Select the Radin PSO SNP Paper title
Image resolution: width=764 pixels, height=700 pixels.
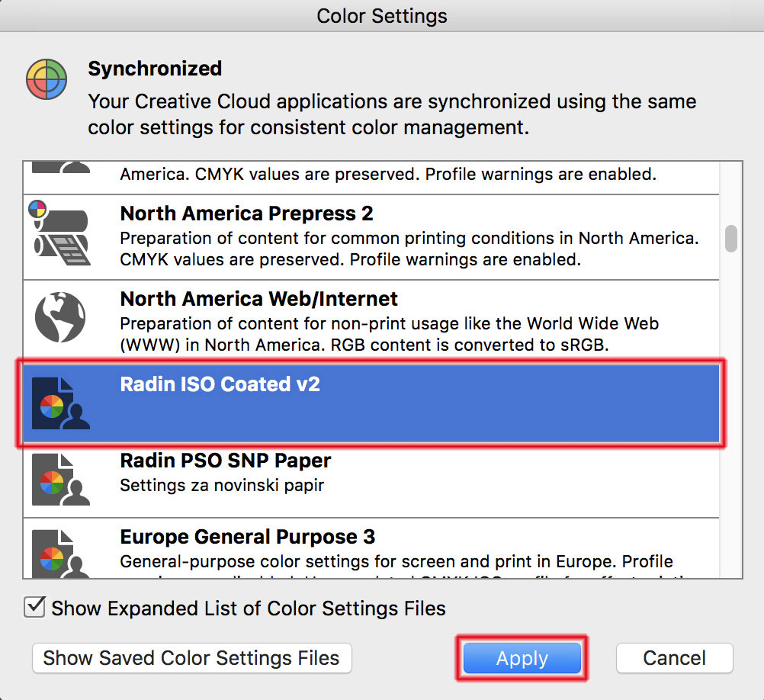click(x=226, y=461)
